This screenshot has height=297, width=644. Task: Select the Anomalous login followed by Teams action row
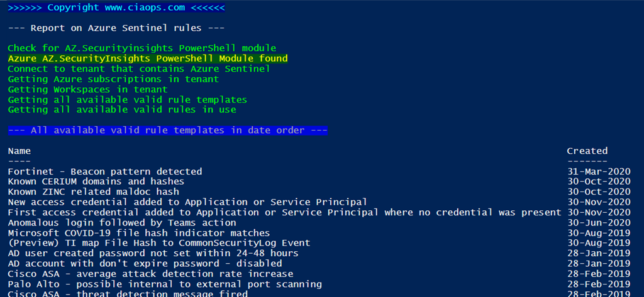[122, 222]
